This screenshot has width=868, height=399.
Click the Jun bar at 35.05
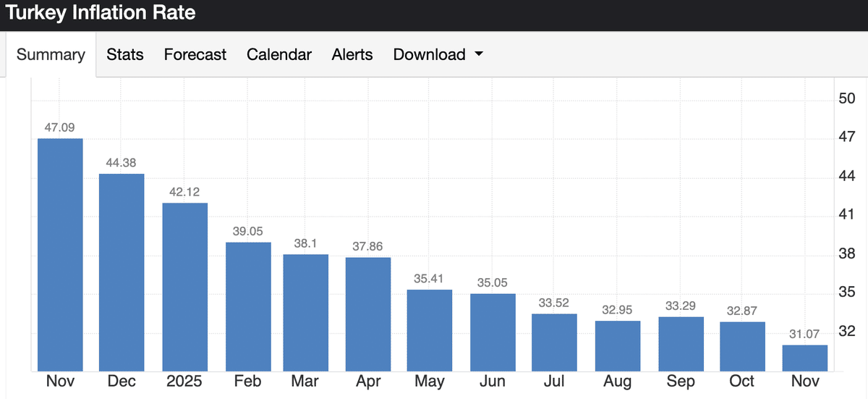coord(493,332)
